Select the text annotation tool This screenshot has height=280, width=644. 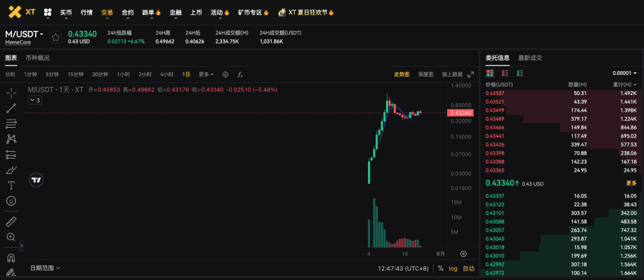point(11,186)
